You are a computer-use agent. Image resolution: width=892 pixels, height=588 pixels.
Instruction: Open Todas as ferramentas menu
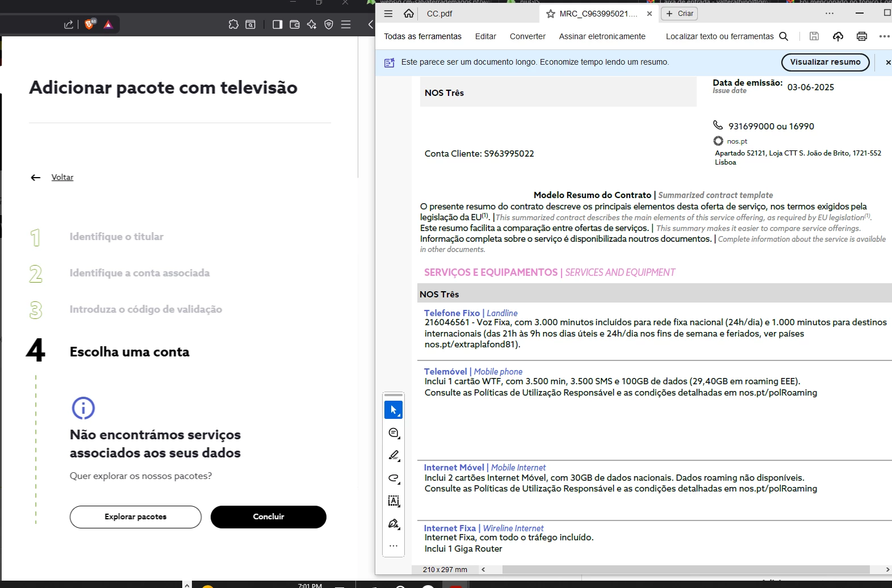[422, 36]
